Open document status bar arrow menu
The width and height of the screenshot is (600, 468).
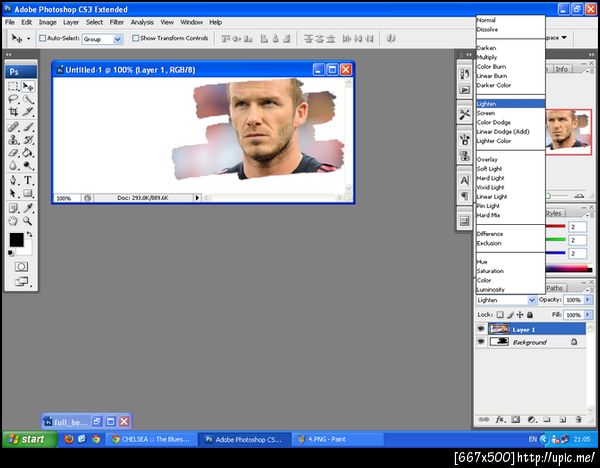tap(197, 198)
